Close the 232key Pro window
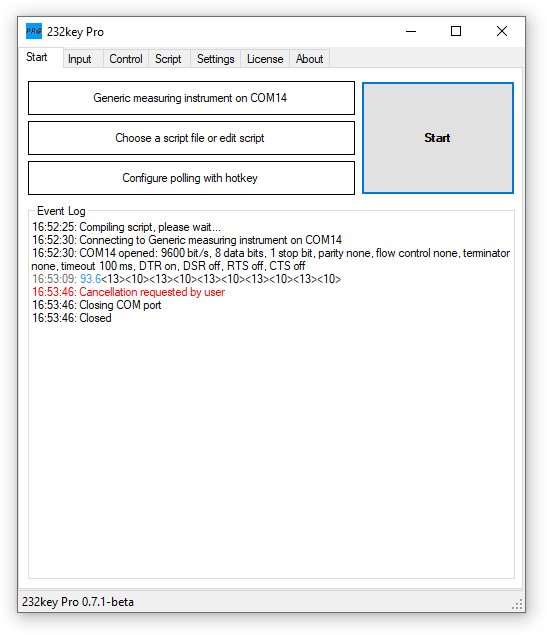 click(x=502, y=31)
